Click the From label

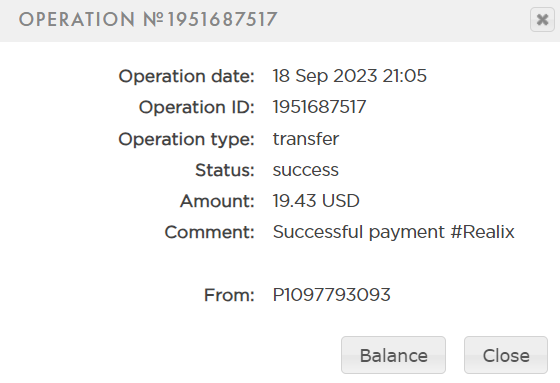coord(229,295)
